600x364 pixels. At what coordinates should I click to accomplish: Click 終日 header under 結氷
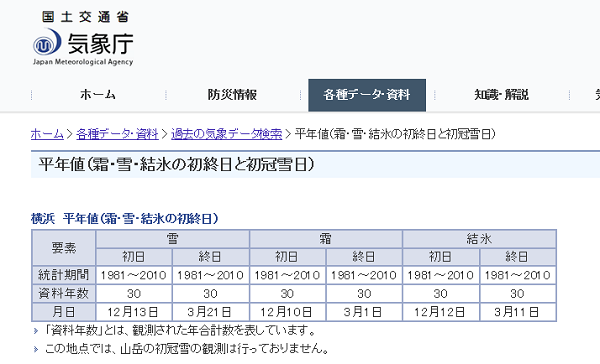(518, 256)
